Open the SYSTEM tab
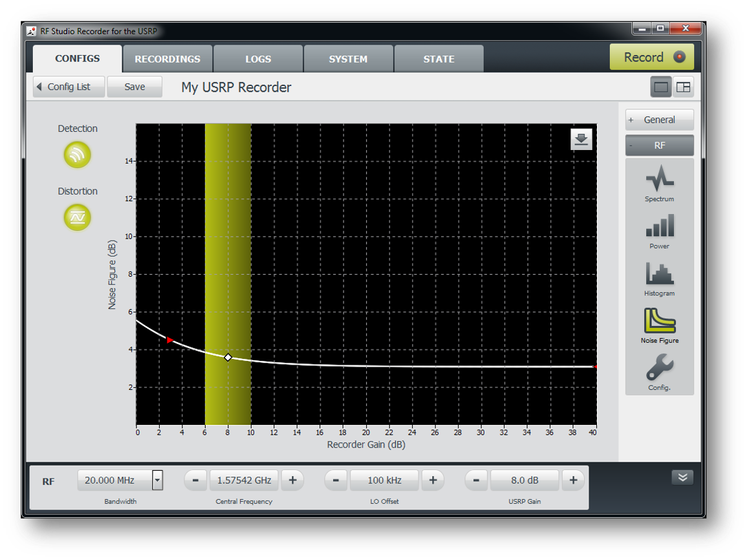749x560 pixels. click(x=348, y=59)
